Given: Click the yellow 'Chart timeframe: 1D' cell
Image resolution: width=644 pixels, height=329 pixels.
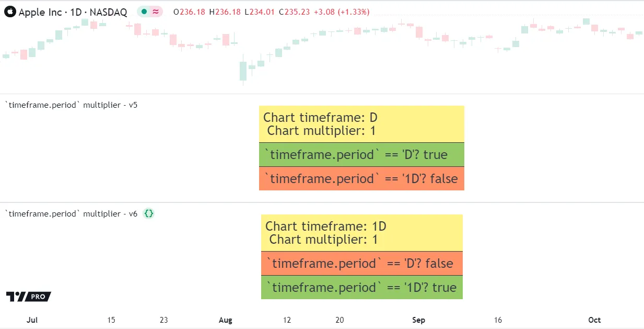Looking at the screenshot, I should click(361, 233).
